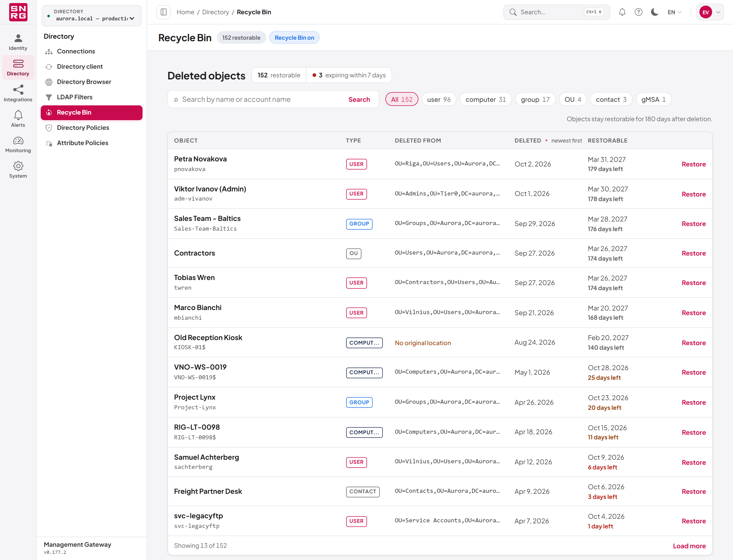The image size is (733, 560).
Task: Restore Old Reception Kiosk computer
Action: tap(693, 343)
